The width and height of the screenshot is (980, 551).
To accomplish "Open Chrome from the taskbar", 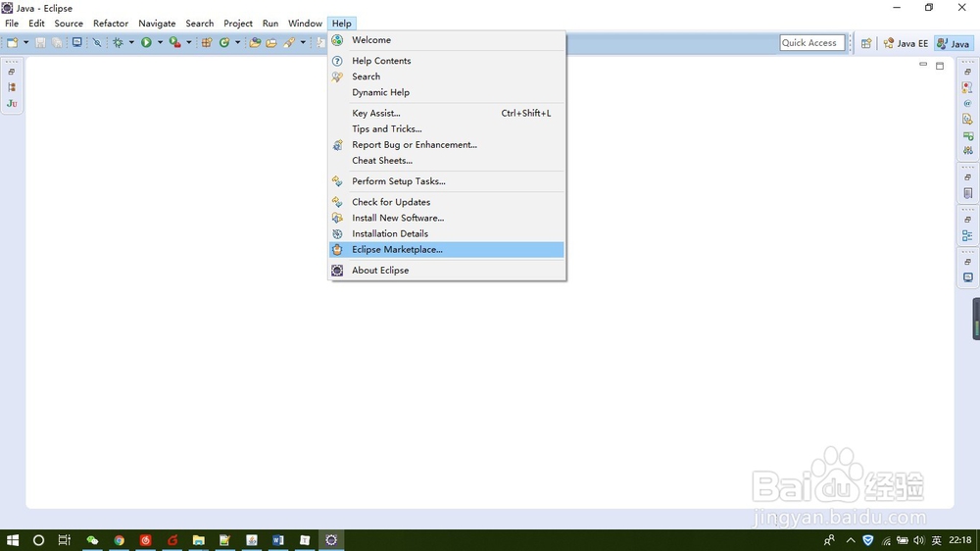I will (119, 540).
